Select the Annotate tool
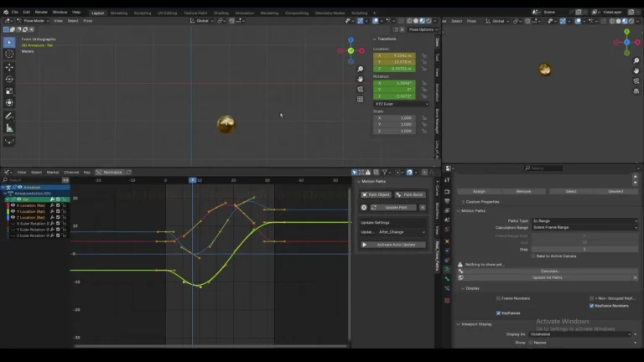Viewport: 644px width, 362px height. pos(9,116)
